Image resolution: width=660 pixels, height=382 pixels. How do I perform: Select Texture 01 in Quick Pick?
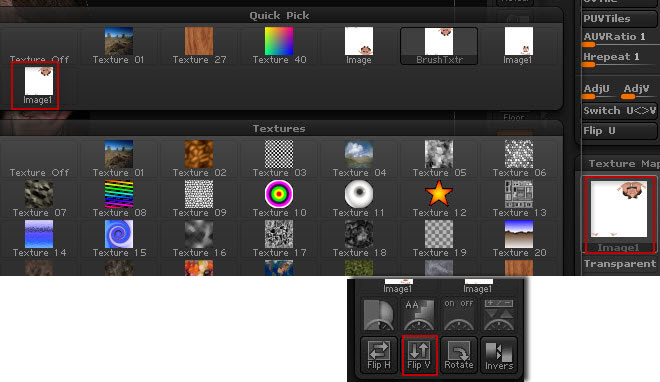tap(119, 46)
